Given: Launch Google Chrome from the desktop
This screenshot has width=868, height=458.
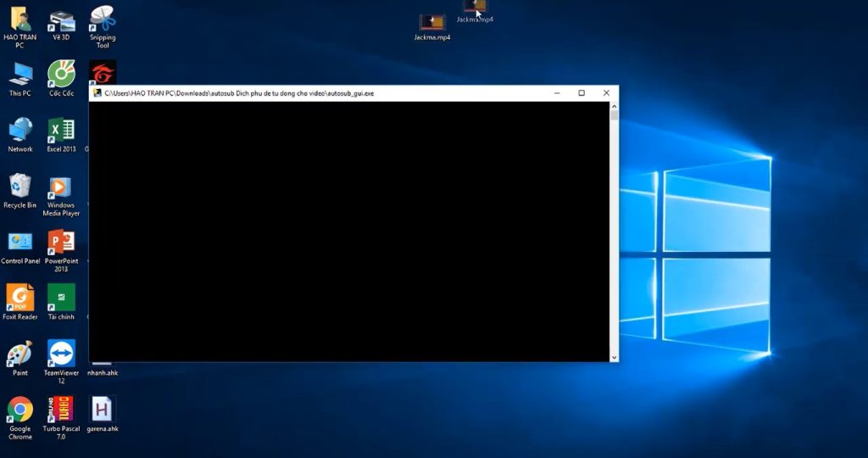Looking at the screenshot, I should [x=20, y=410].
